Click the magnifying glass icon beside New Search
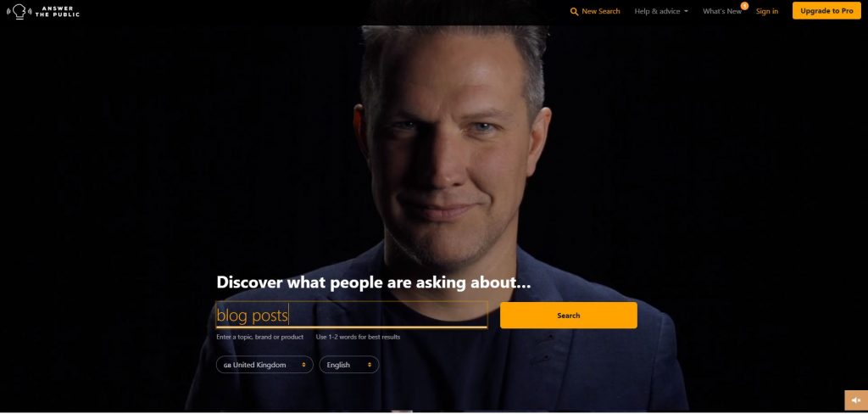 (x=574, y=12)
